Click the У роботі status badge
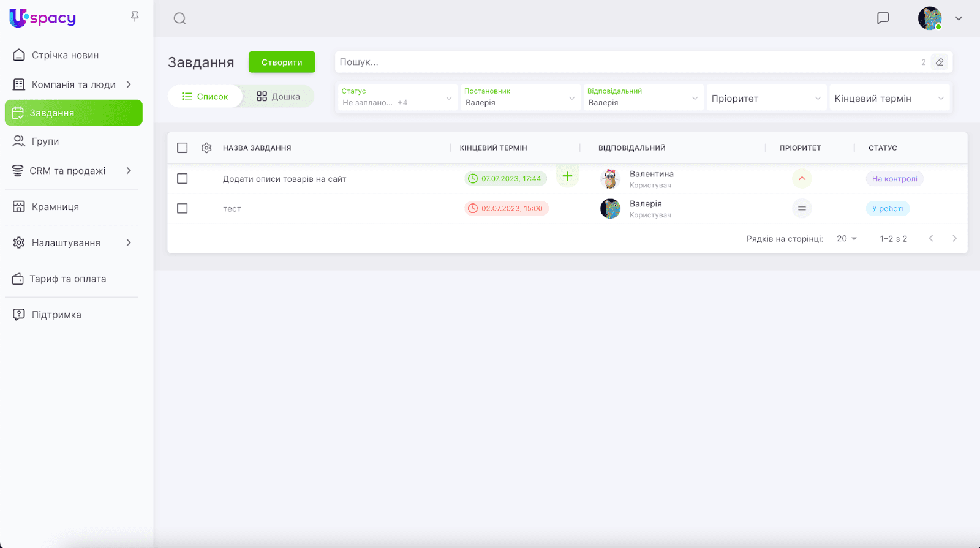Image resolution: width=980 pixels, height=548 pixels. 888,209
